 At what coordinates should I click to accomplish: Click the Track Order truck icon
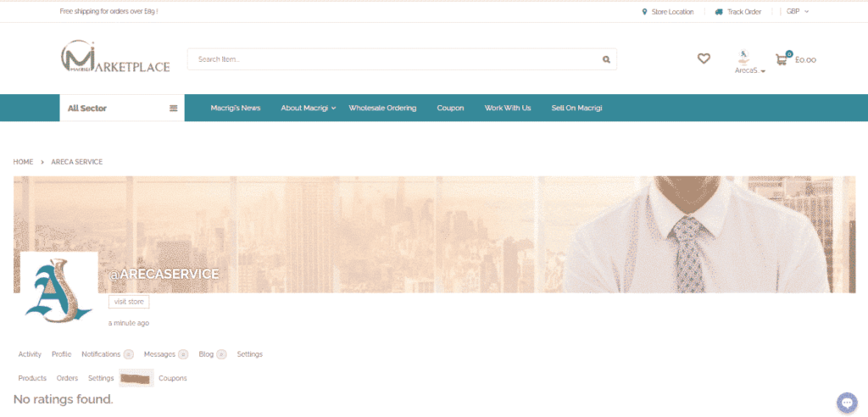click(x=719, y=12)
